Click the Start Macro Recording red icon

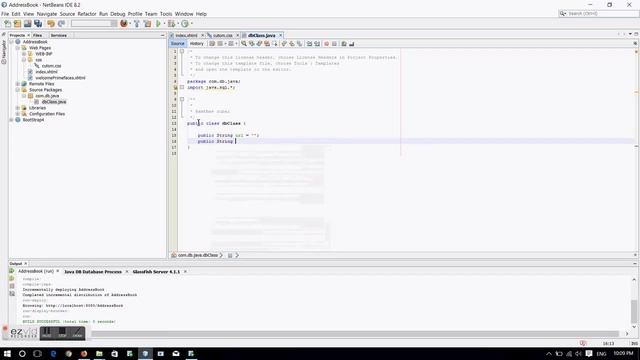coord(327,44)
